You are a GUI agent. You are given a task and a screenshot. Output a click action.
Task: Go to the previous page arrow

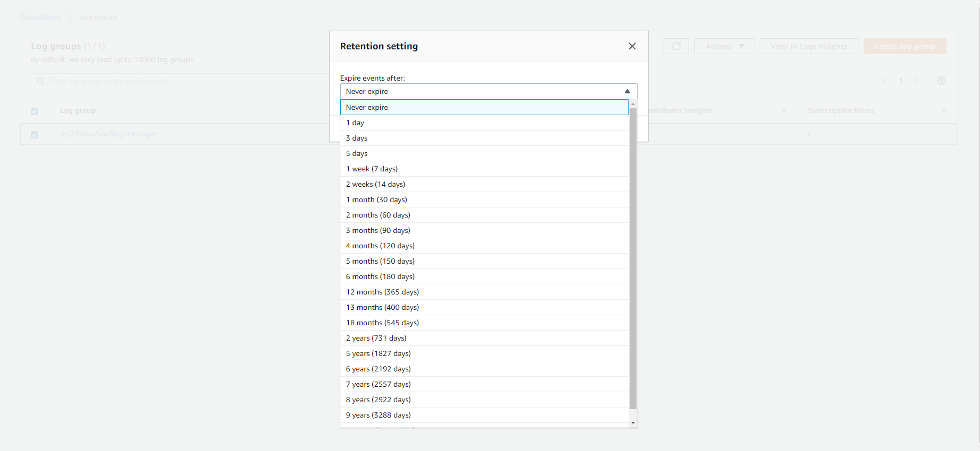[x=885, y=81]
